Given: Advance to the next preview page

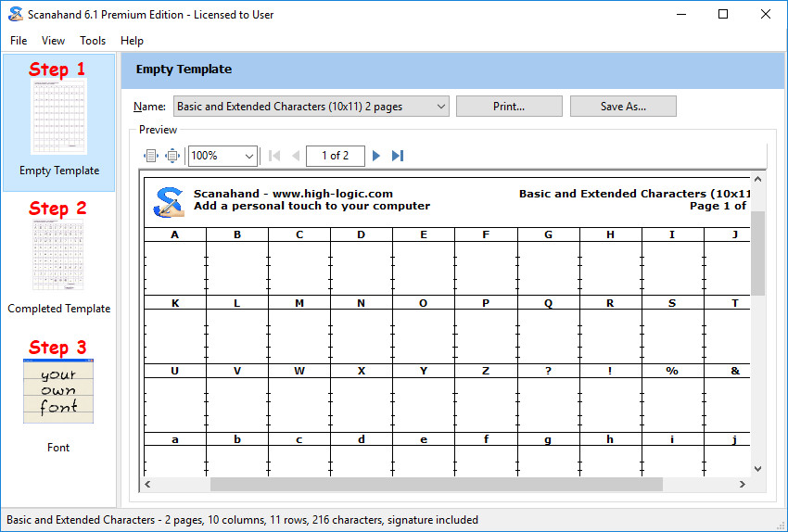Looking at the screenshot, I should pos(375,156).
